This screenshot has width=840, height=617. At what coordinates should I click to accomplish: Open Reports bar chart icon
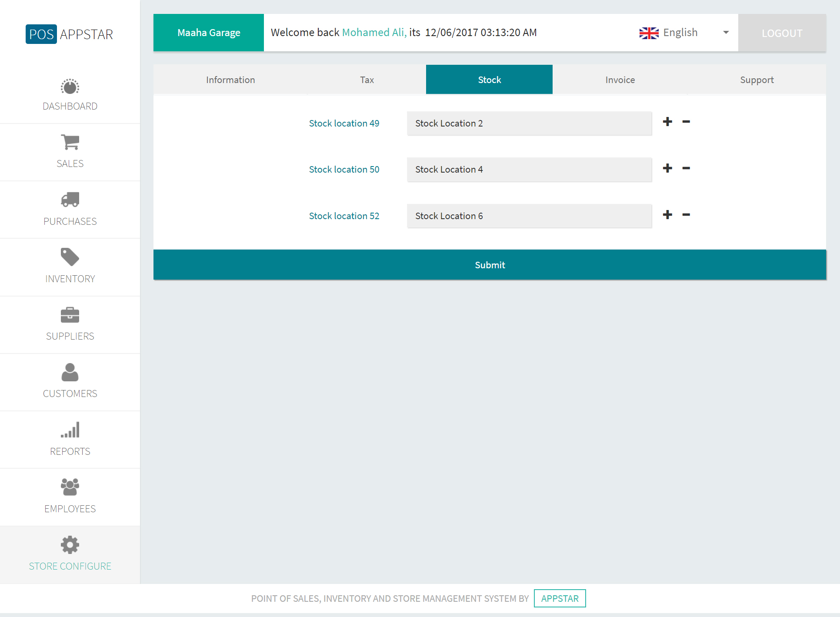70,430
